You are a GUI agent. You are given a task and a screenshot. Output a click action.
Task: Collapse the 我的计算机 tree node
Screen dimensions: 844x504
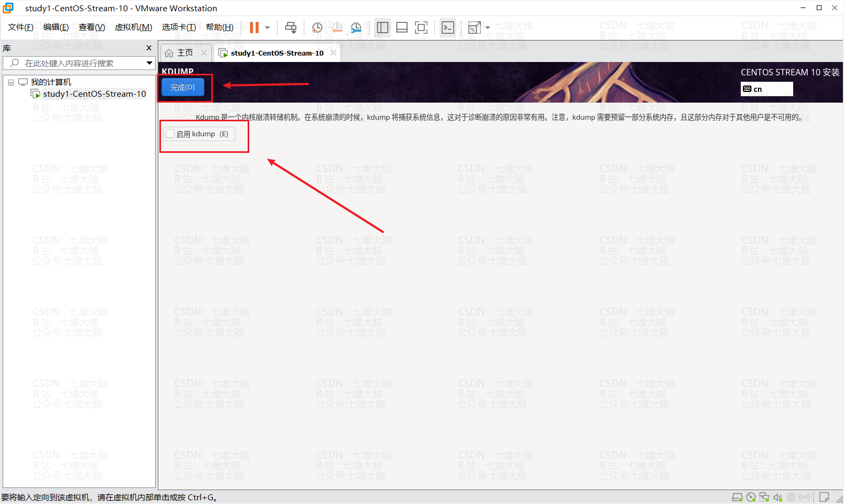pos(11,82)
